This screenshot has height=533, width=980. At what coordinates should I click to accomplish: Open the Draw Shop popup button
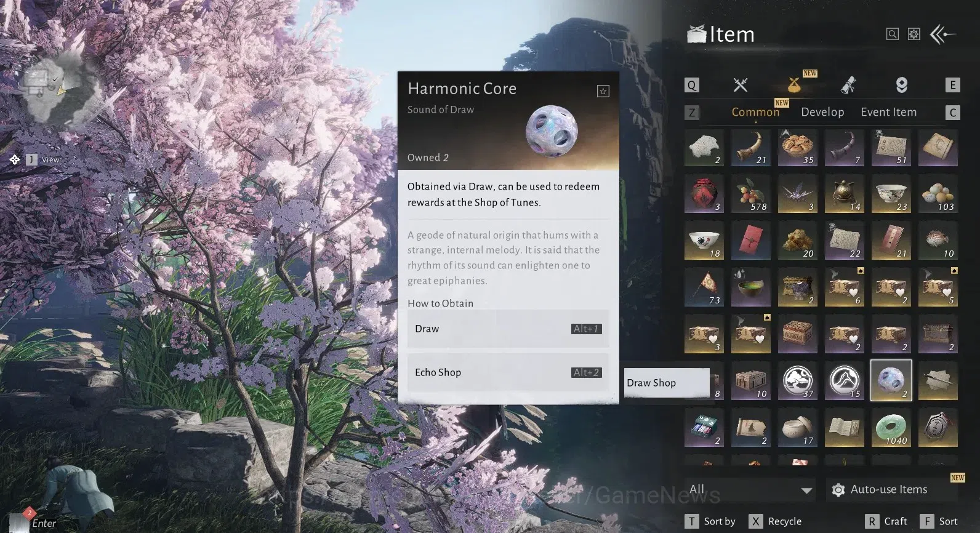tap(667, 383)
